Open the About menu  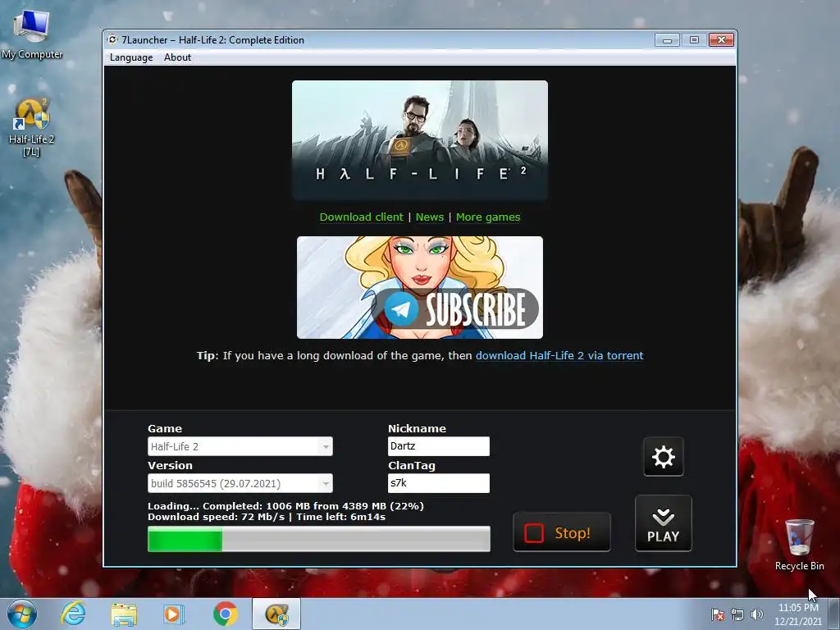[177, 57]
